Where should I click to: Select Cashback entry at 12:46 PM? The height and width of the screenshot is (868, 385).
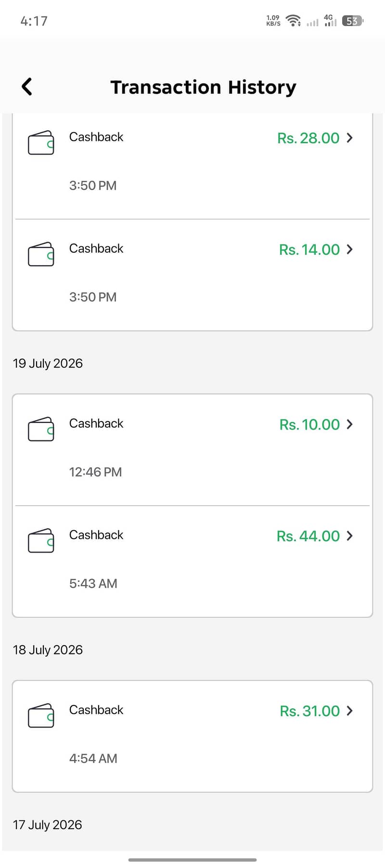click(192, 450)
